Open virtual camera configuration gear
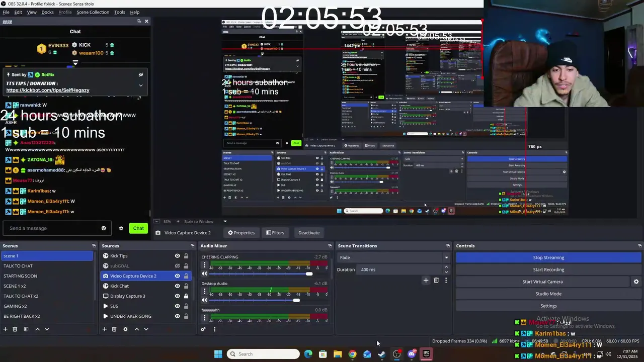644x362 pixels. [x=636, y=282]
